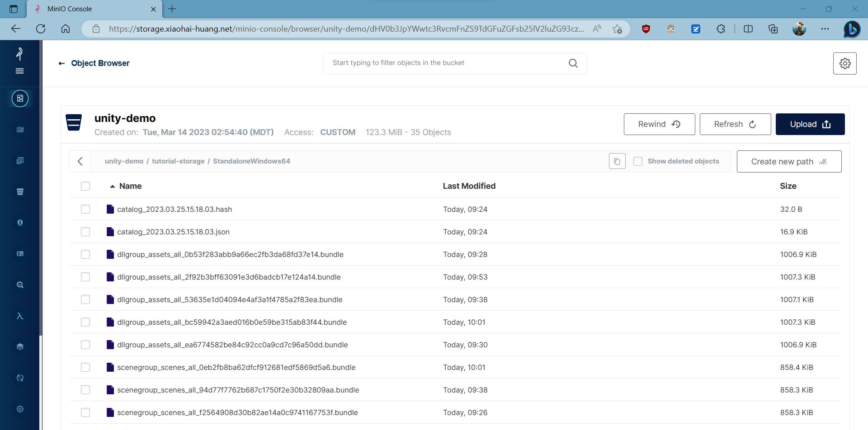Click the gear icon in the top-right corner
This screenshot has width=868, height=430.
click(844, 64)
